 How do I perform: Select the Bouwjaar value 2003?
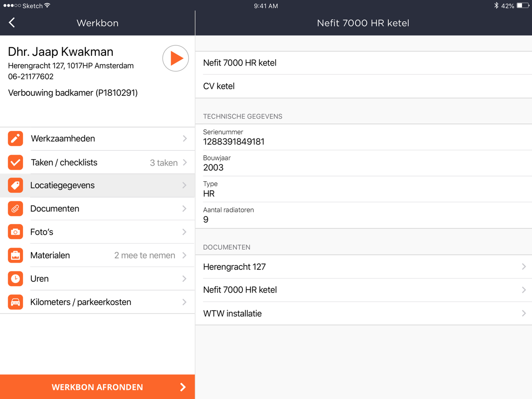(x=213, y=168)
